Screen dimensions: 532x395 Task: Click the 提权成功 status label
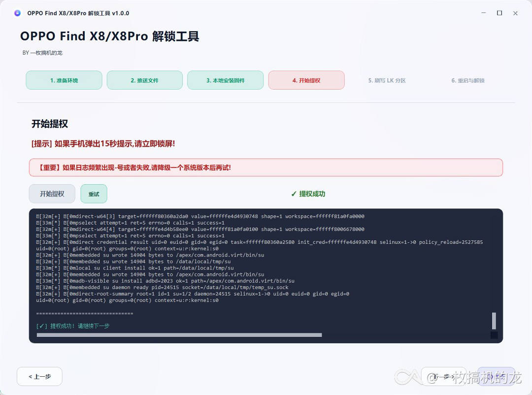[x=308, y=194]
